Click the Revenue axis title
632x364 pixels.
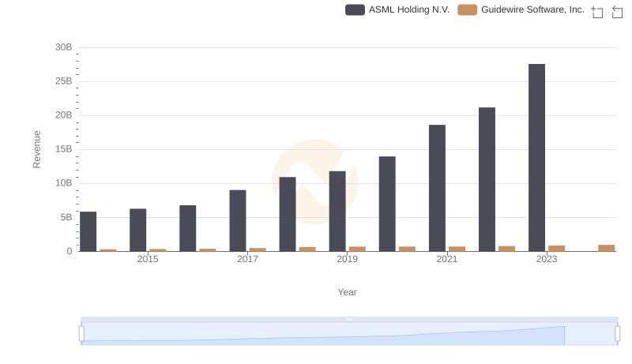click(36, 149)
